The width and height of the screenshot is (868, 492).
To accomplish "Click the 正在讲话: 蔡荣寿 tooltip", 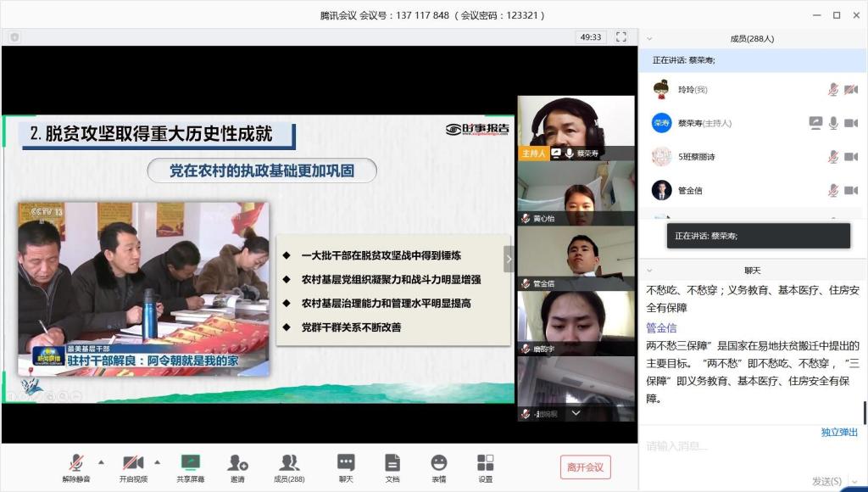I will tap(759, 236).
